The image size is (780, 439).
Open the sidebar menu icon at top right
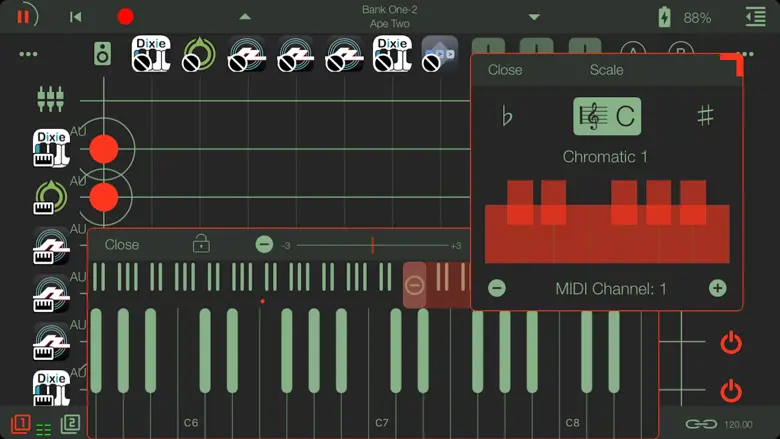pyautogui.click(x=755, y=17)
